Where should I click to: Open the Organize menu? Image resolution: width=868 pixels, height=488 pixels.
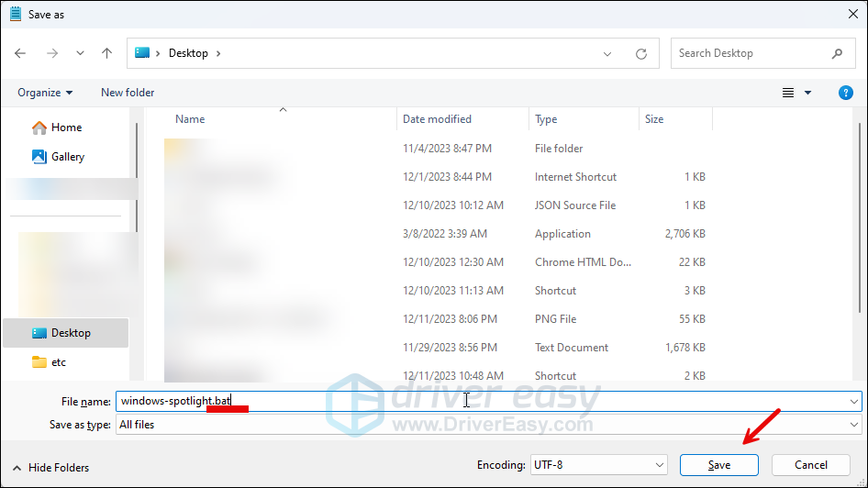coord(44,93)
